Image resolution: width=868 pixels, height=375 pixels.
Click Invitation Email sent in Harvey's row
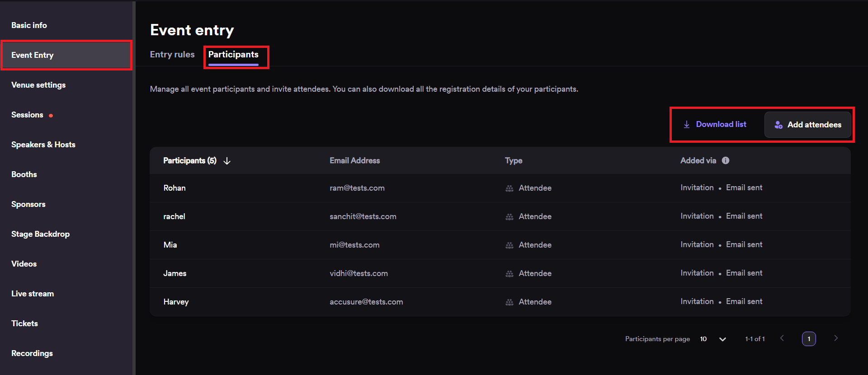coord(722,301)
